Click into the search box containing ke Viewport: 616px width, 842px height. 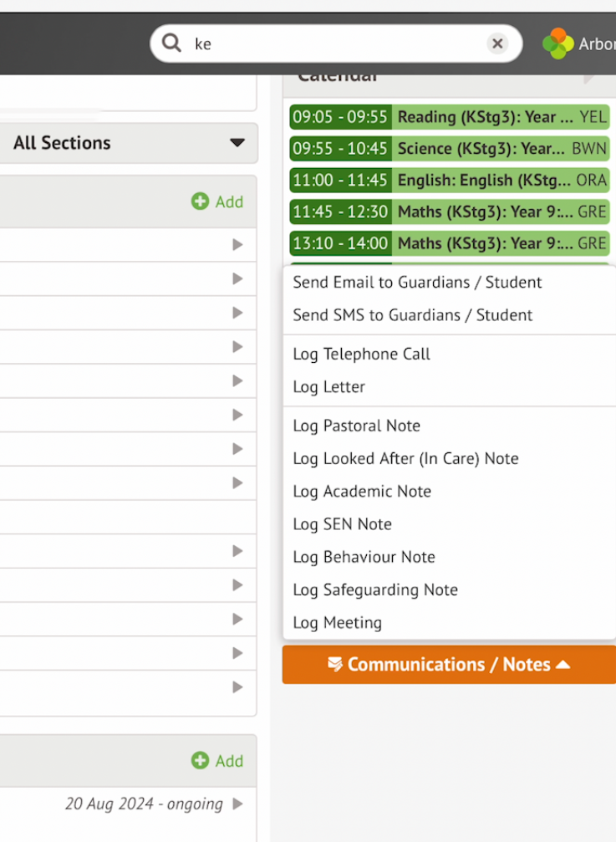click(x=335, y=43)
